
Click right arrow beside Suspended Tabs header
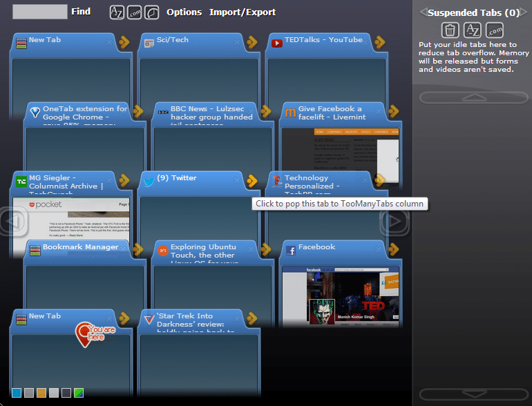(x=524, y=12)
